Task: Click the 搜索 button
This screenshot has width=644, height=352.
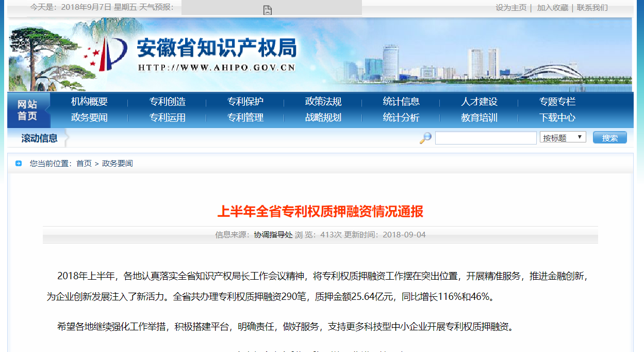Action: click(609, 138)
